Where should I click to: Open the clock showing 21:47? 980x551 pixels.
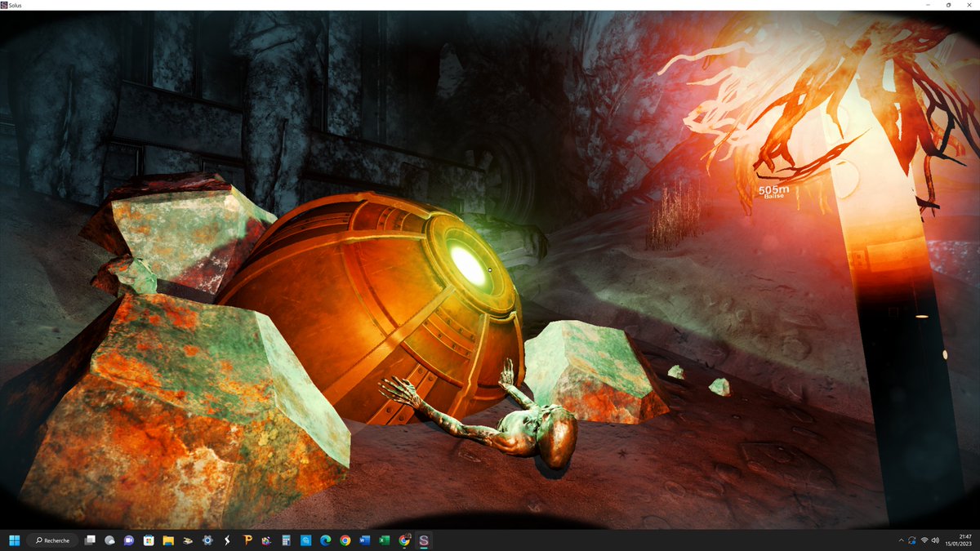(960, 540)
